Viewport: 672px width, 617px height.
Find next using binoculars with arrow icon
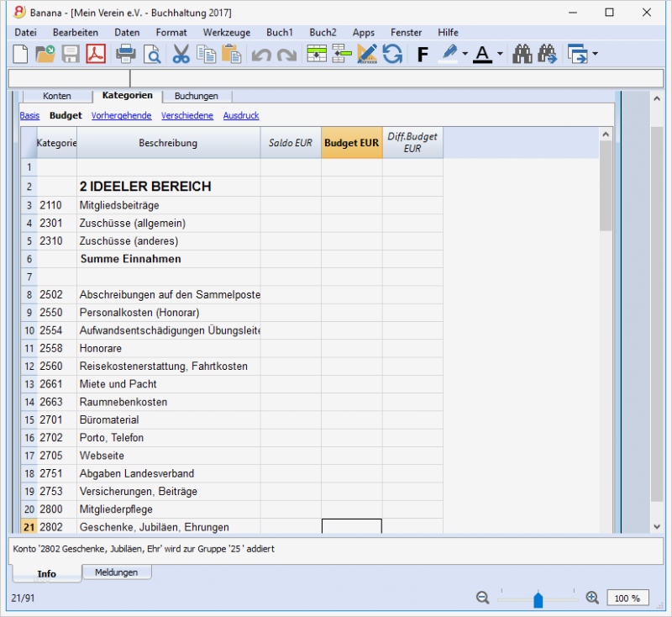548,55
